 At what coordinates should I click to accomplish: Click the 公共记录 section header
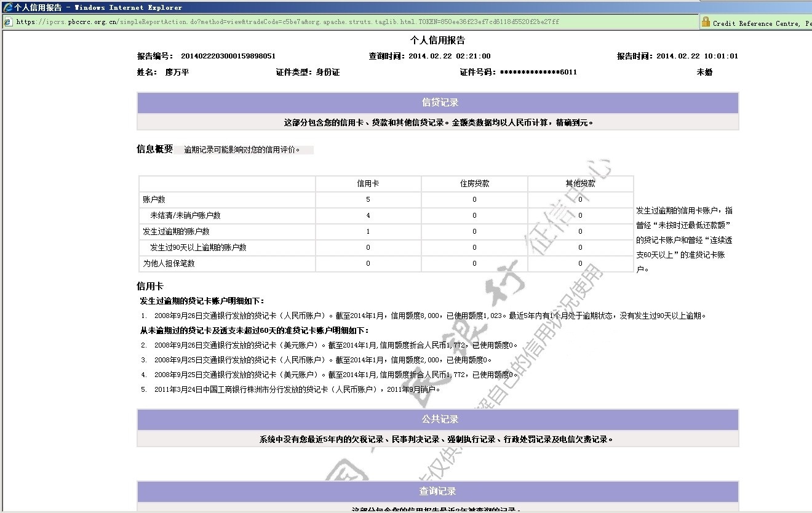pos(437,420)
